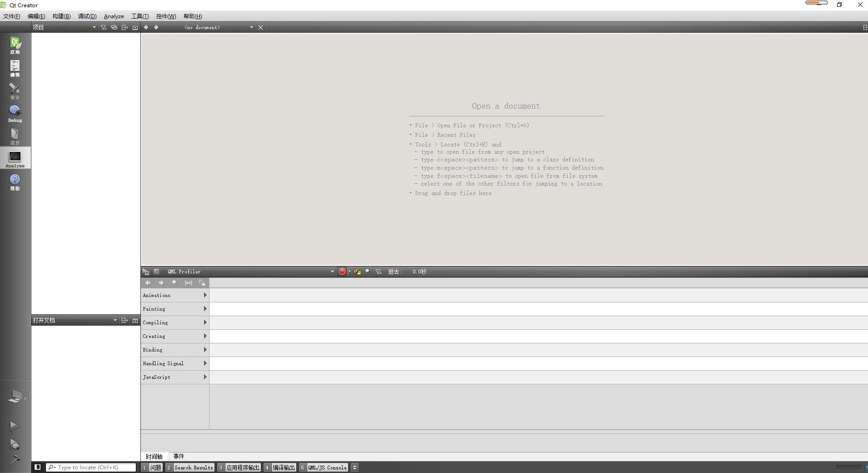868x473 pixels.
Task: Open the 文件(F) menu
Action: [x=12, y=16]
